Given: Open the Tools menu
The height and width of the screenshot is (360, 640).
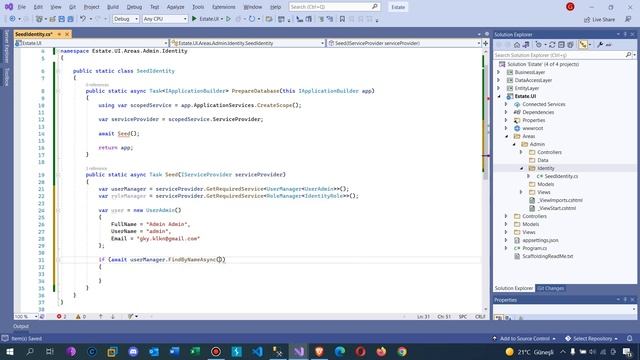Looking at the screenshot, I should click(198, 7).
